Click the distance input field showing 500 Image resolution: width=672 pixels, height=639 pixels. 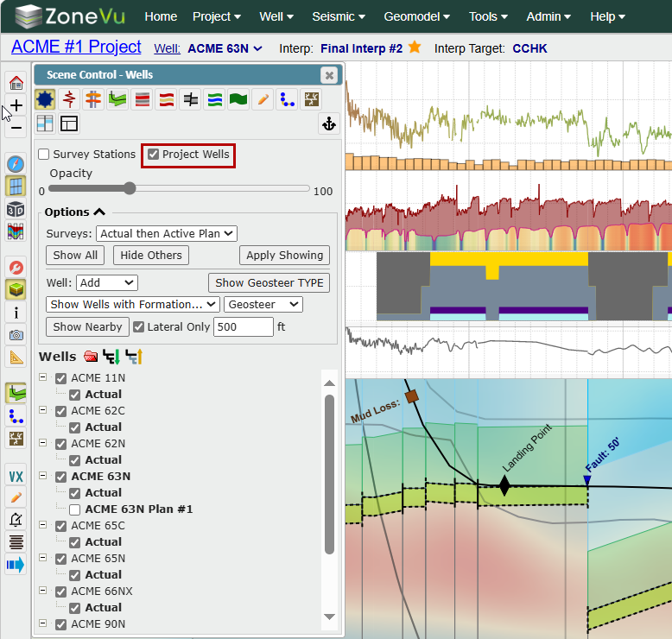click(244, 327)
